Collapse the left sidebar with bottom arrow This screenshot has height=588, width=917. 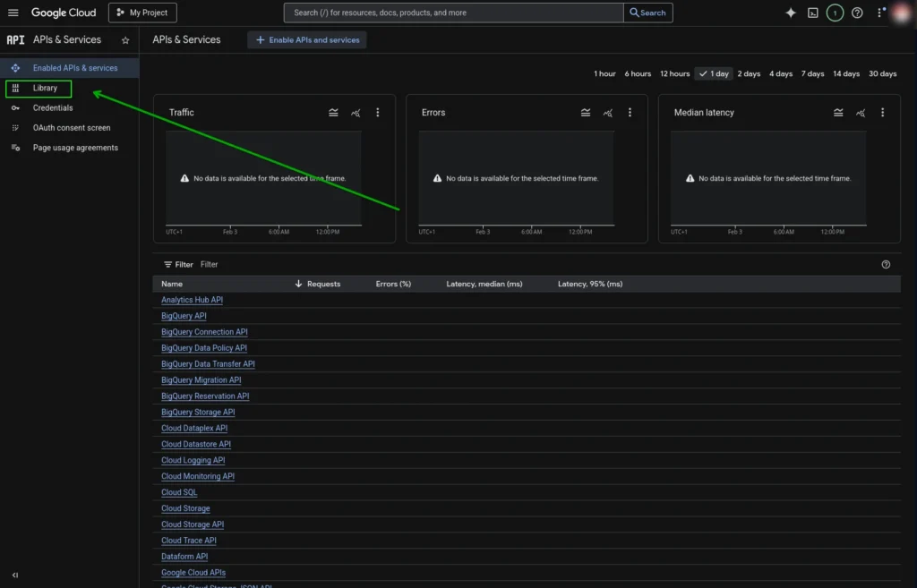tap(13, 575)
